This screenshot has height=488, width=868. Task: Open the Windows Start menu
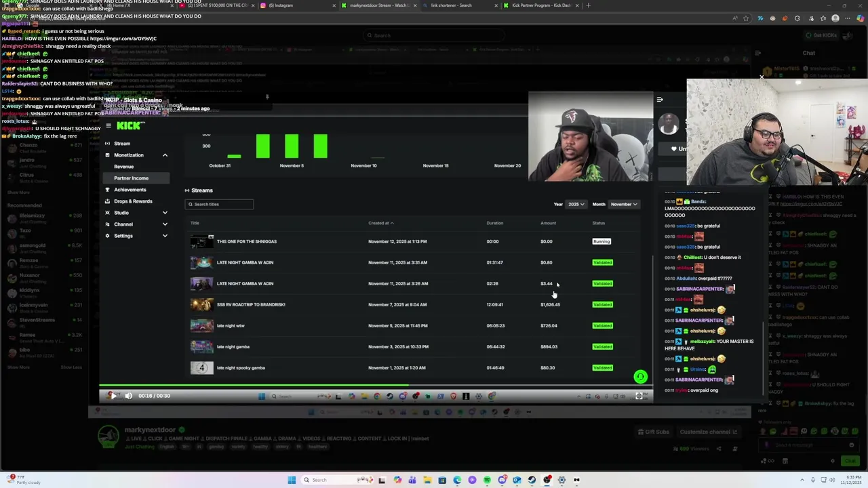click(292, 480)
